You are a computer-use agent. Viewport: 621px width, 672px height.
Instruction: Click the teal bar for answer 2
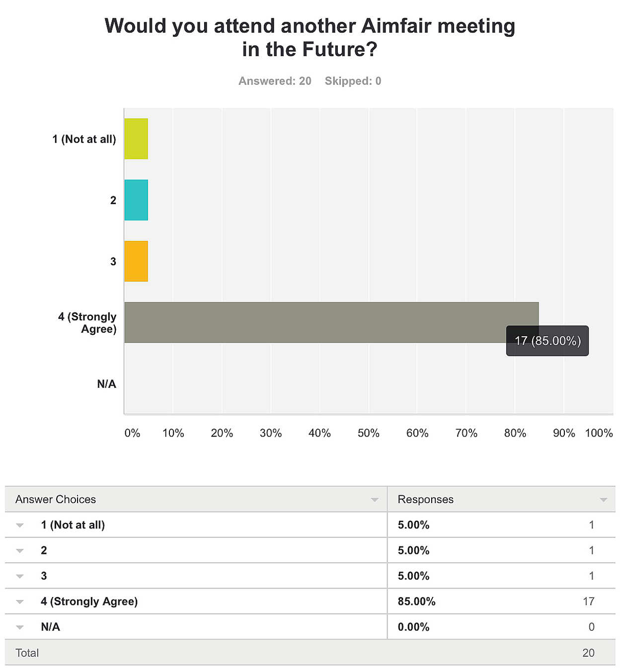(x=136, y=200)
